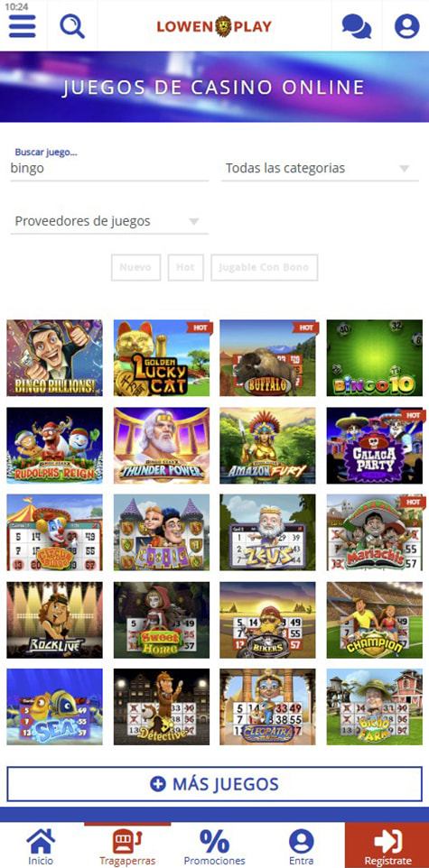Launch the Bingo Billions game

pos(54,357)
